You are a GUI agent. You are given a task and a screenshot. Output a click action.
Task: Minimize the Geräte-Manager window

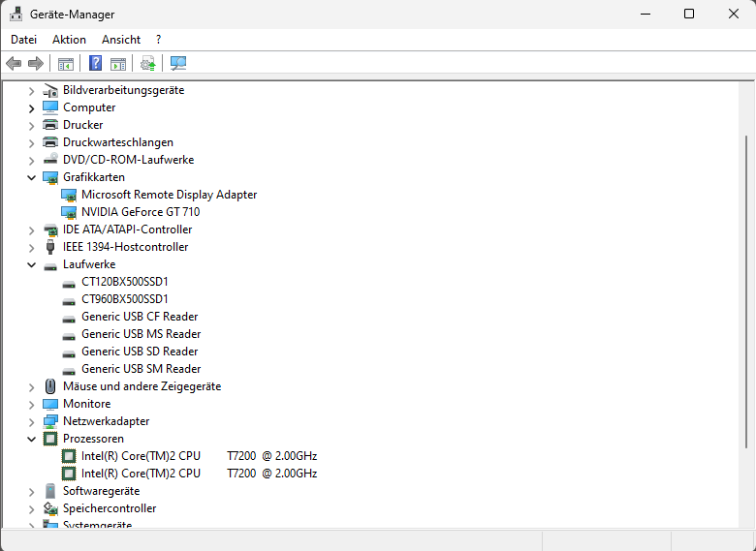coord(646,14)
